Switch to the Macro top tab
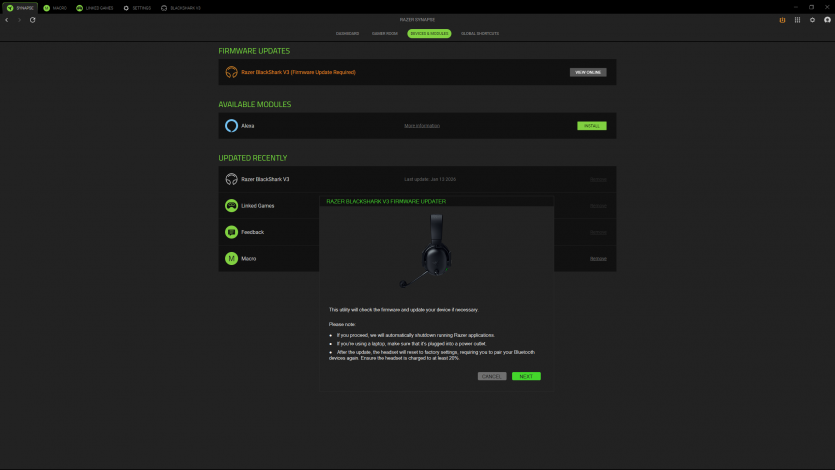835x470 pixels. click(x=55, y=7)
